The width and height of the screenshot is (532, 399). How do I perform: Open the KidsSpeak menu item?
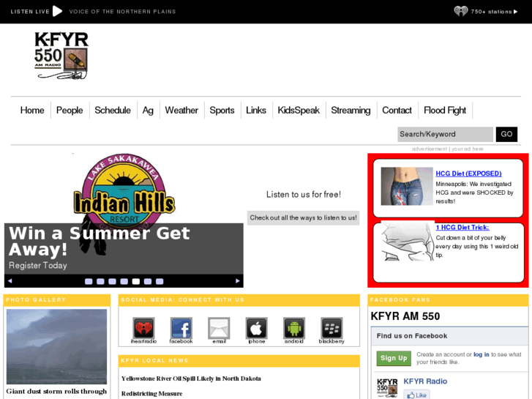click(x=299, y=111)
